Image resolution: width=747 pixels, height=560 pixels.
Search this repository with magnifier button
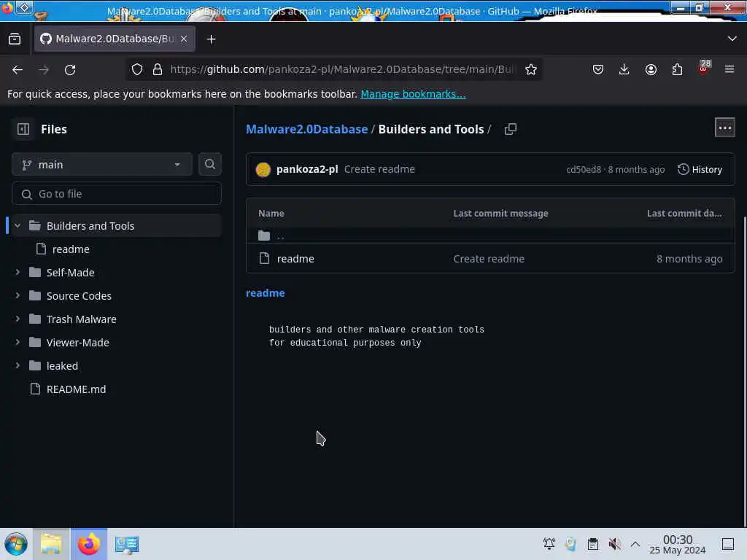click(x=209, y=164)
